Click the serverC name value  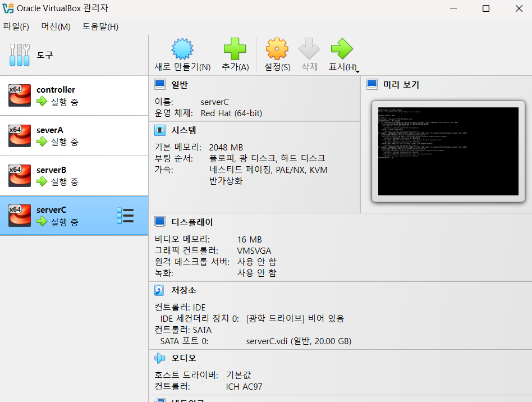click(215, 102)
